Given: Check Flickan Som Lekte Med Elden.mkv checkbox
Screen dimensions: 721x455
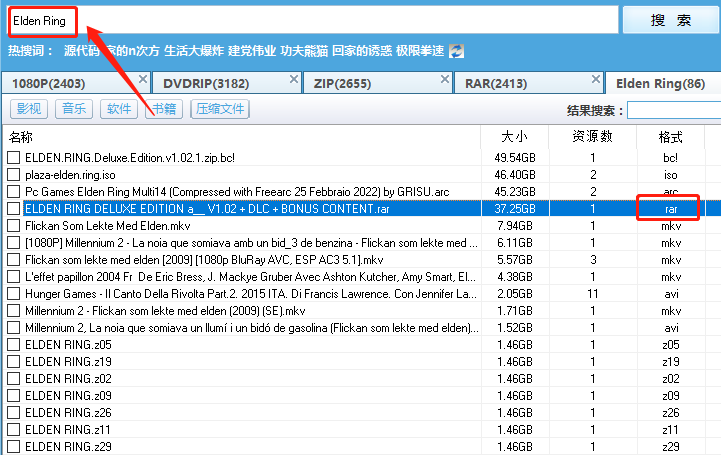Looking at the screenshot, I should [14, 226].
